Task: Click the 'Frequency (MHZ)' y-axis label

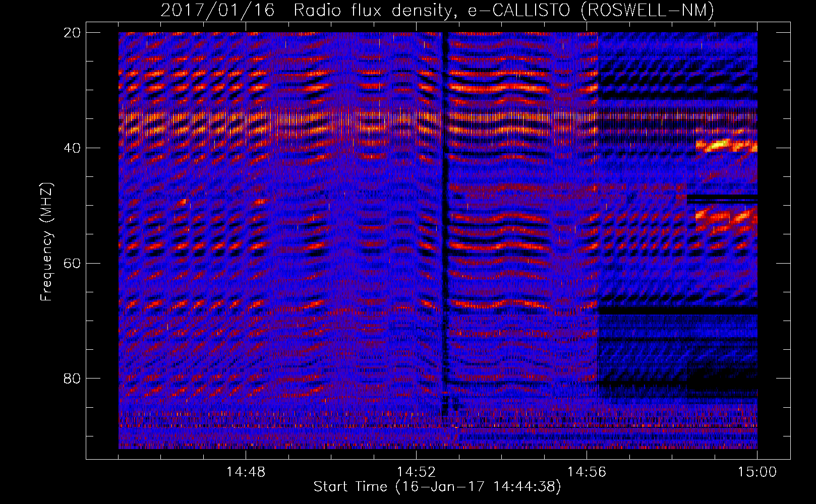Action: coord(46,241)
